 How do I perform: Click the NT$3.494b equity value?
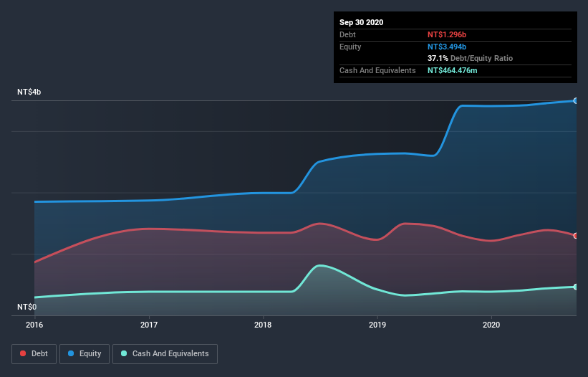447,47
